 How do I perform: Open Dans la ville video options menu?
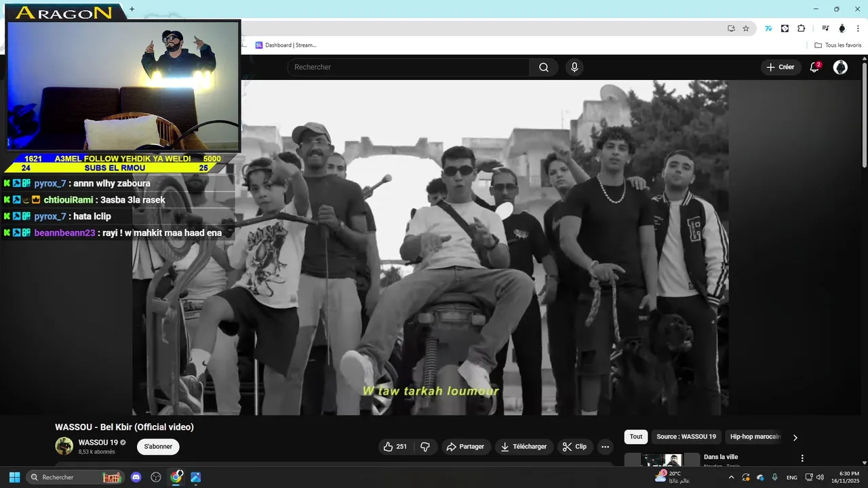802,458
